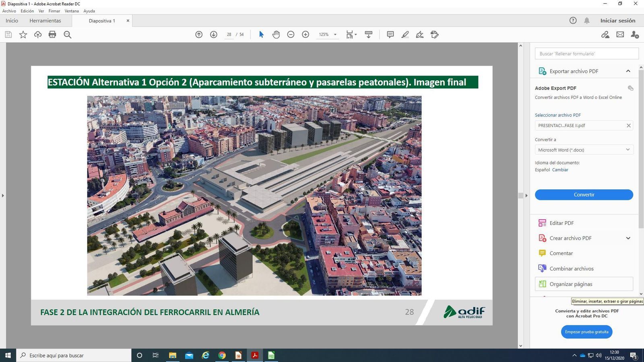Collapse the Exportar archivo PDF section
644x362 pixels.
coord(628,71)
